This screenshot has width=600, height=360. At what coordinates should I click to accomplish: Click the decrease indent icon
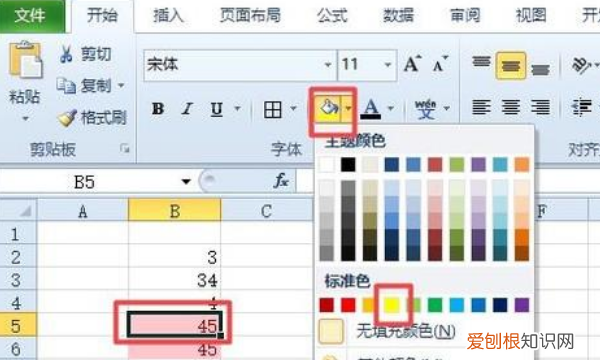click(x=581, y=107)
